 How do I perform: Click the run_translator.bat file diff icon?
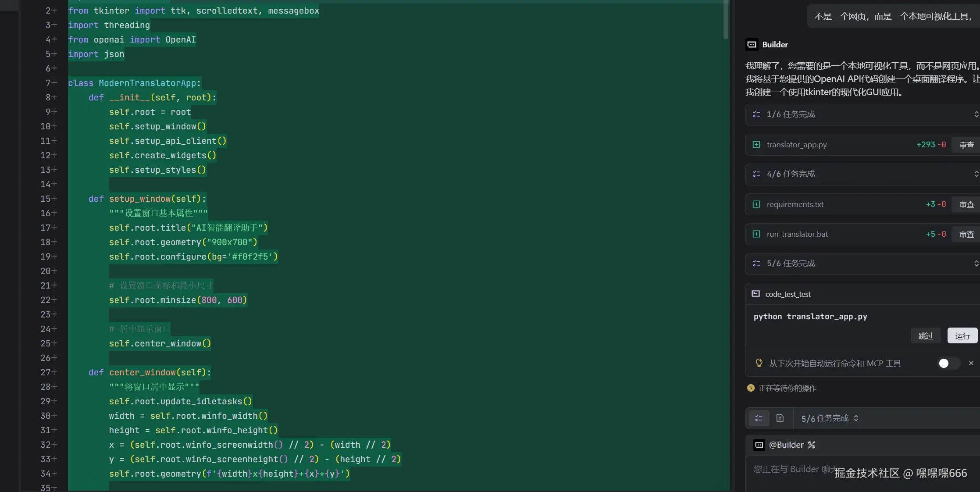pyautogui.click(x=756, y=234)
